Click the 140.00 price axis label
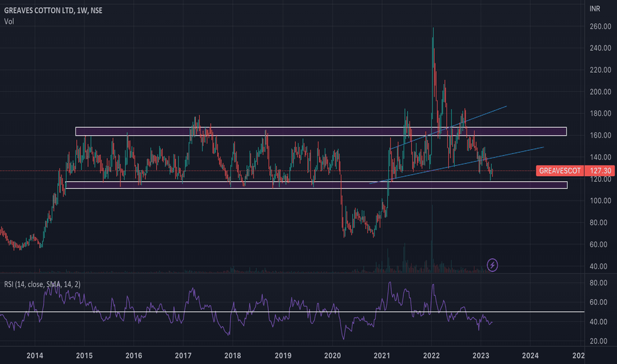The width and height of the screenshot is (617, 364). 600,158
